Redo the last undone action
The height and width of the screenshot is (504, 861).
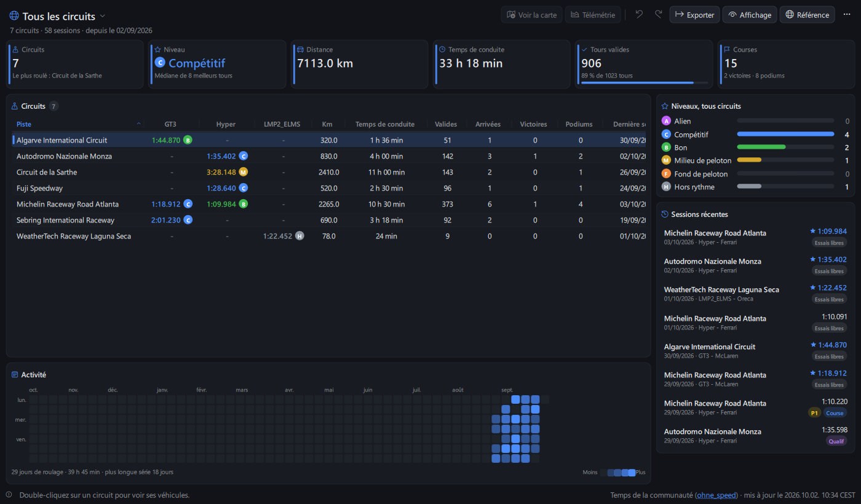(658, 15)
